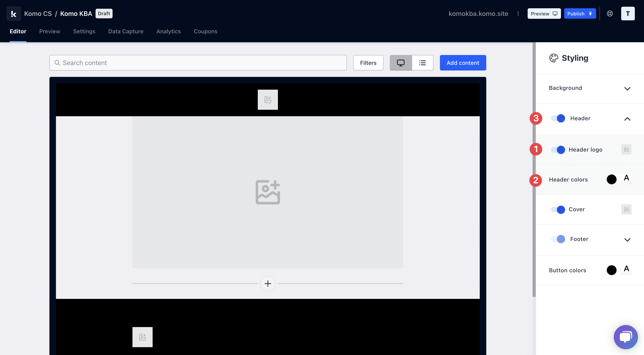Screen dimensions: 644x355
Task: Click the Button colors label
Action: click(x=567, y=270)
